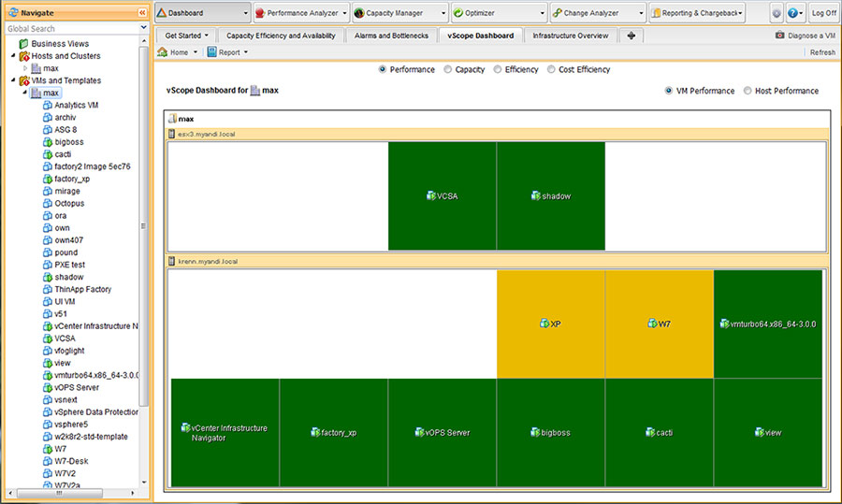Select the Performance radio button
842x504 pixels.
383,69
